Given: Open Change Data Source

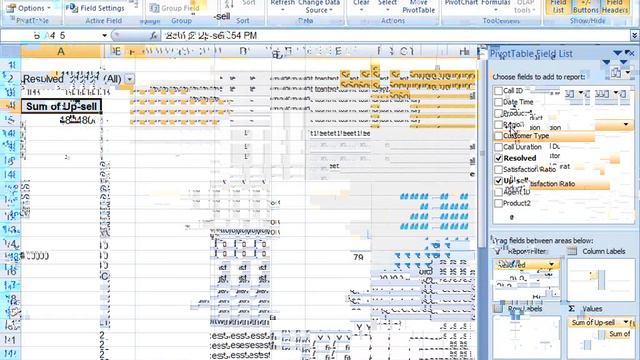Looking at the screenshot, I should tap(319, 6).
